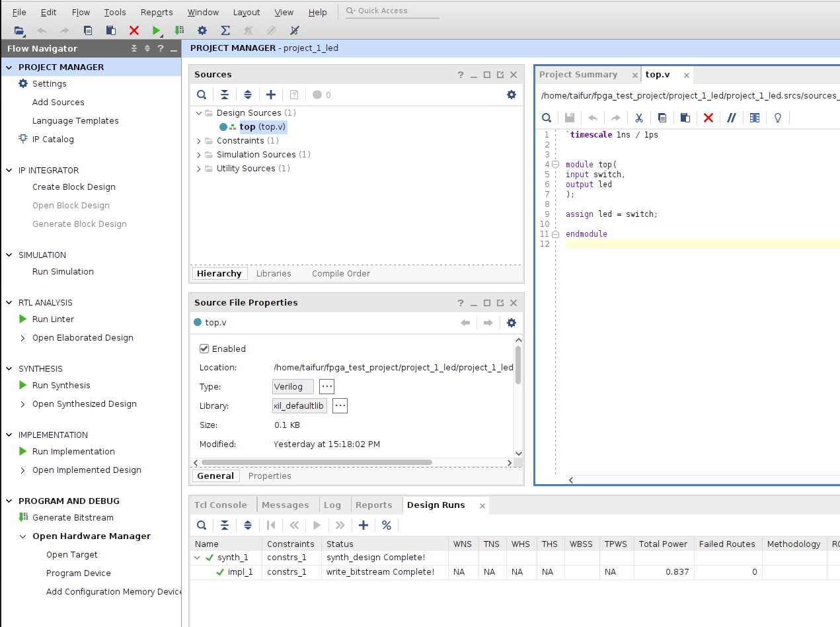Expand the Utility Sources tree node
Screen dimensions: 840x627
coord(198,169)
